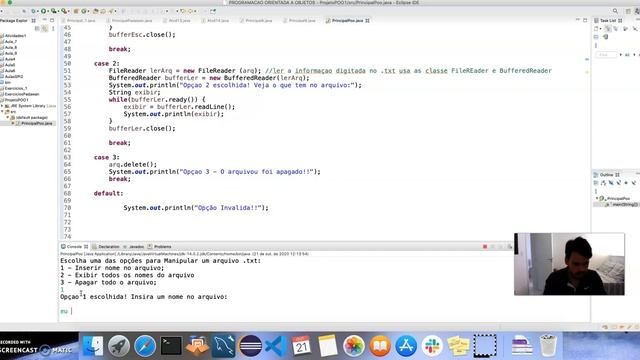Expand PrincipalPoo.java node in Package Explorer

pos(13,123)
